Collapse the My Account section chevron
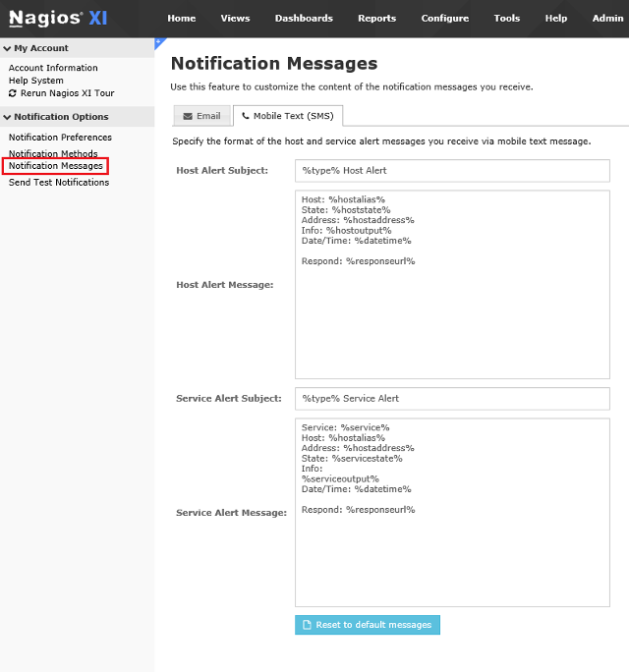Viewport: 629px width, 672px height. pos(7,48)
